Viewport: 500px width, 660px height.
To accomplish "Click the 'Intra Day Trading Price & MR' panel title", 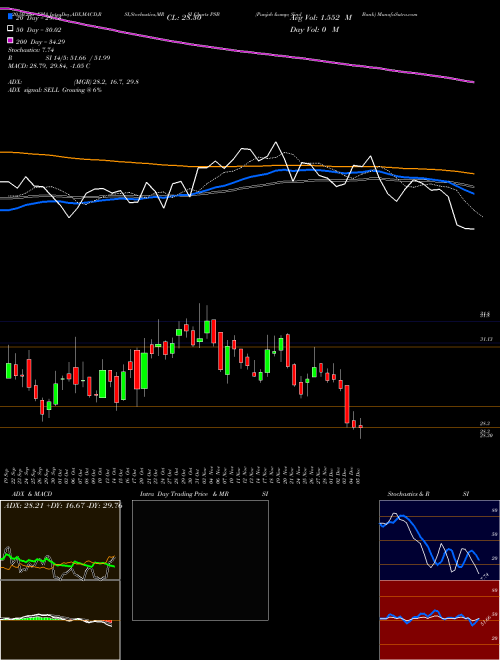I will click(x=184, y=494).
